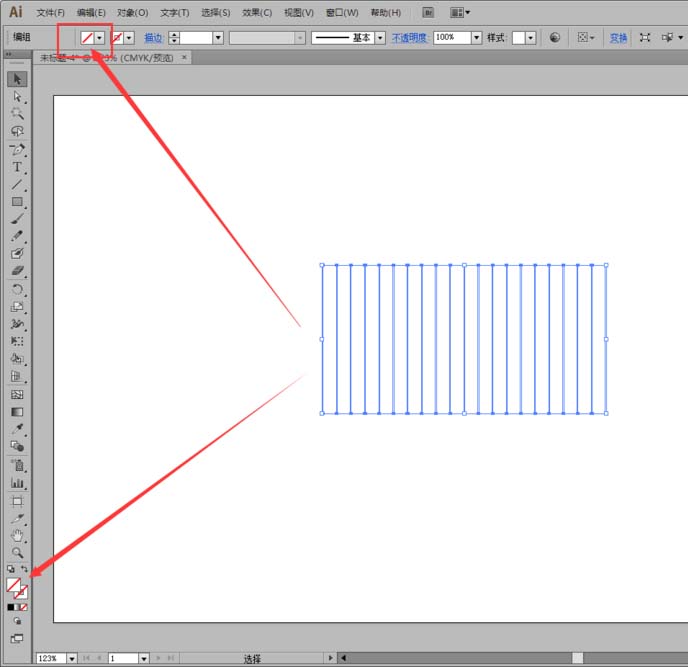Reset to default fill and stroke
The height and width of the screenshot is (667, 688).
[x=11, y=569]
